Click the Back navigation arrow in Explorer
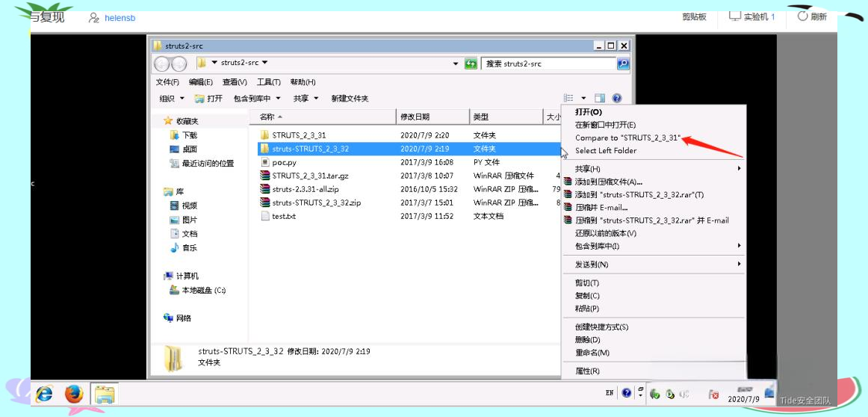The height and width of the screenshot is (417, 868). 162,64
